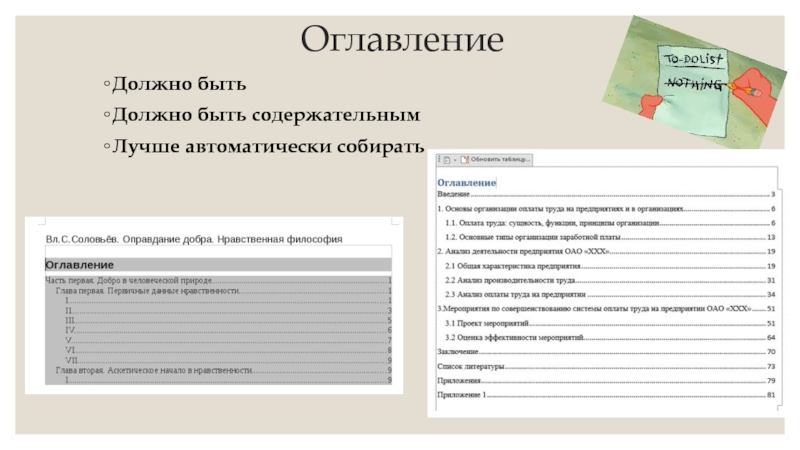This screenshot has height=450, width=800.
Task: Open section 'III' in left table of contents
Action: pyautogui.click(x=228, y=320)
